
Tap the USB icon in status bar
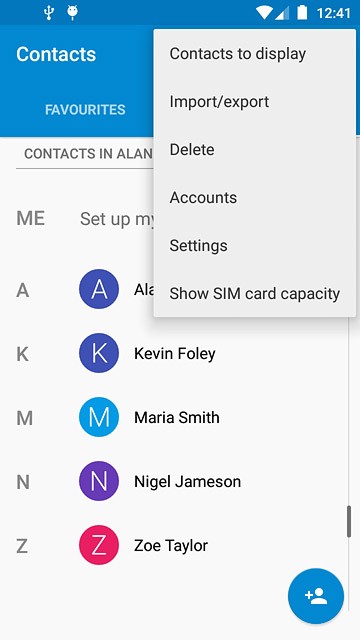(49, 13)
